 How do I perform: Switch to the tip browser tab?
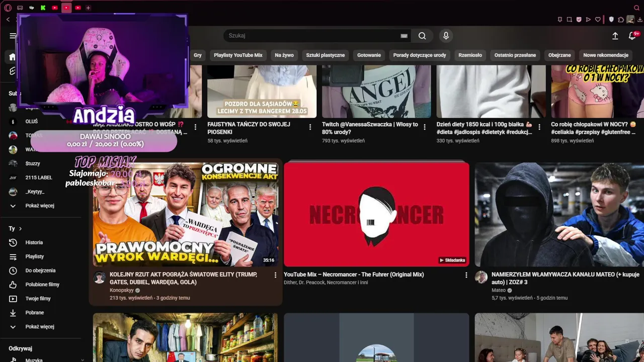32,8
